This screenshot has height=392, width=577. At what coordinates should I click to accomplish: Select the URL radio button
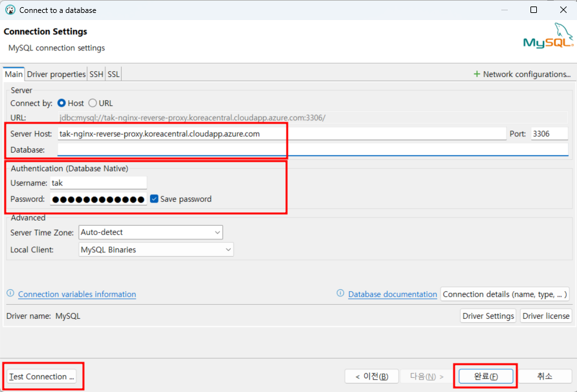click(x=93, y=103)
